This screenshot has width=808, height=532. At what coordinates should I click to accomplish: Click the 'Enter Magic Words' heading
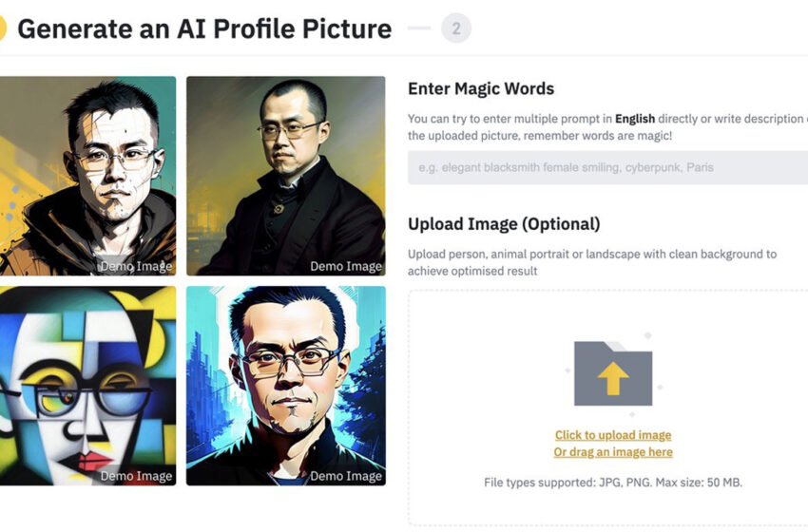(x=481, y=88)
